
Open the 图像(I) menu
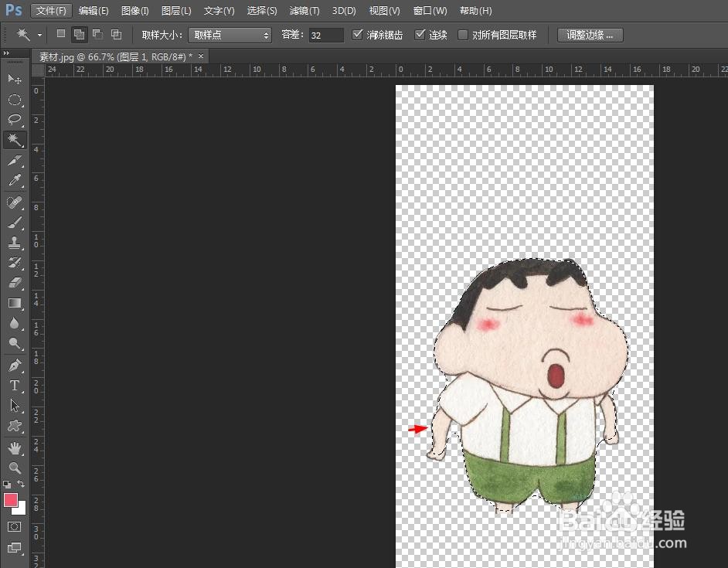(134, 11)
